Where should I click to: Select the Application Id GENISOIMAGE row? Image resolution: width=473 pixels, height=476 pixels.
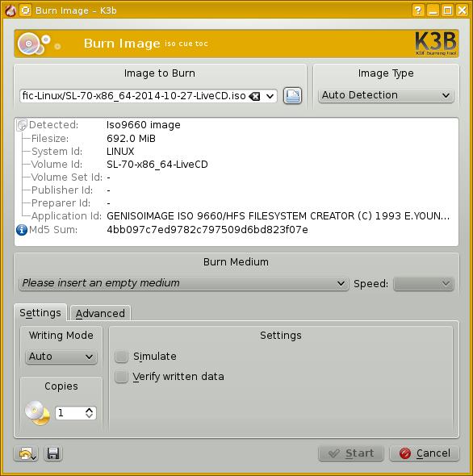[x=236, y=216]
